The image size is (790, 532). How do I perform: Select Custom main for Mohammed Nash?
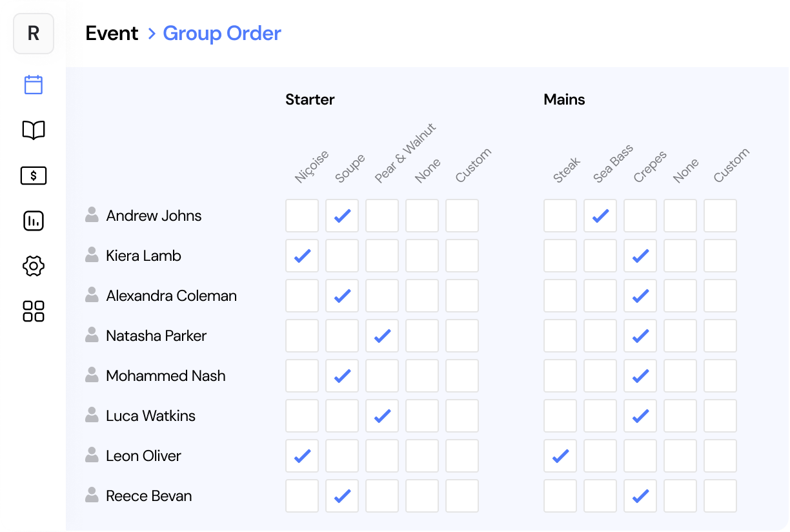(x=720, y=376)
